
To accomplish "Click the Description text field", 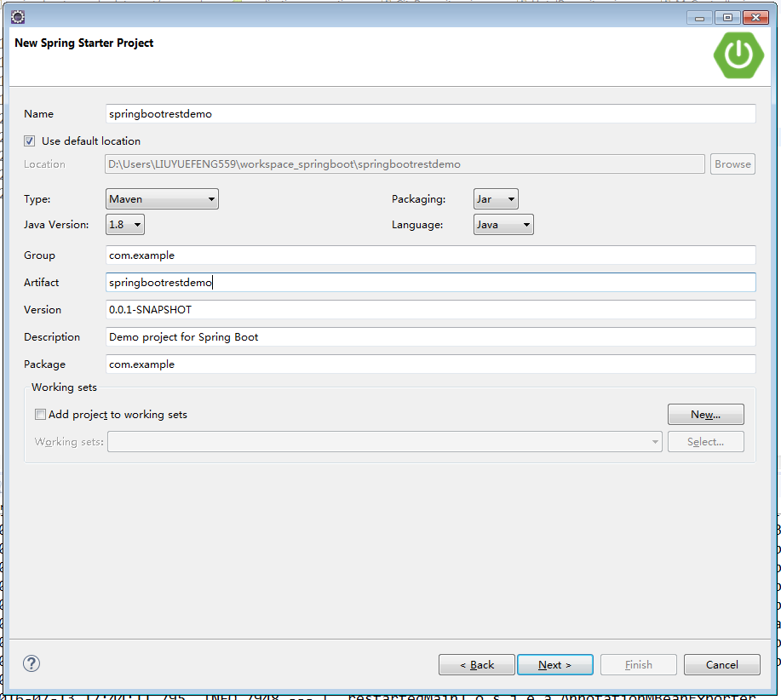I will [430, 337].
